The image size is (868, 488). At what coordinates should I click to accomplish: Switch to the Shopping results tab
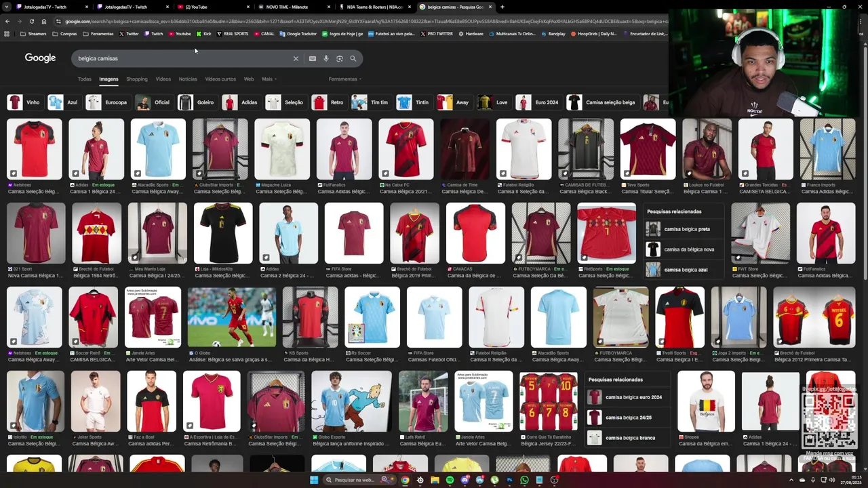[136, 79]
